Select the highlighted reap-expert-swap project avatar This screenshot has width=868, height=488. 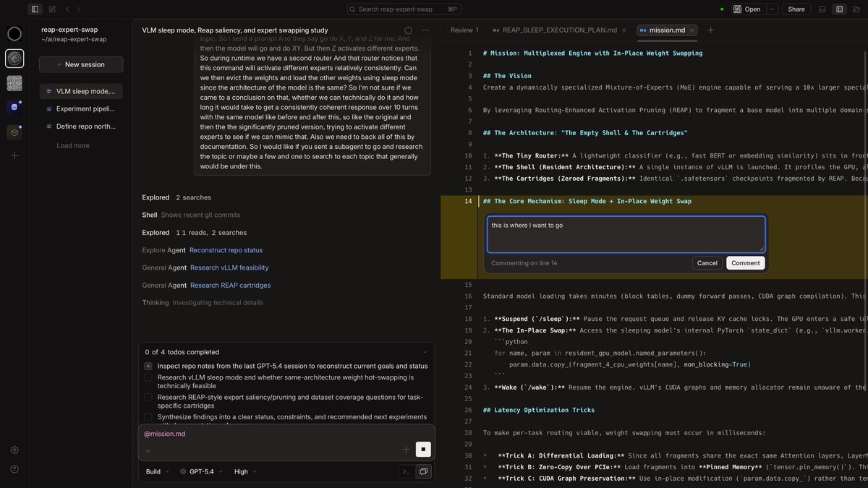pos(14,59)
